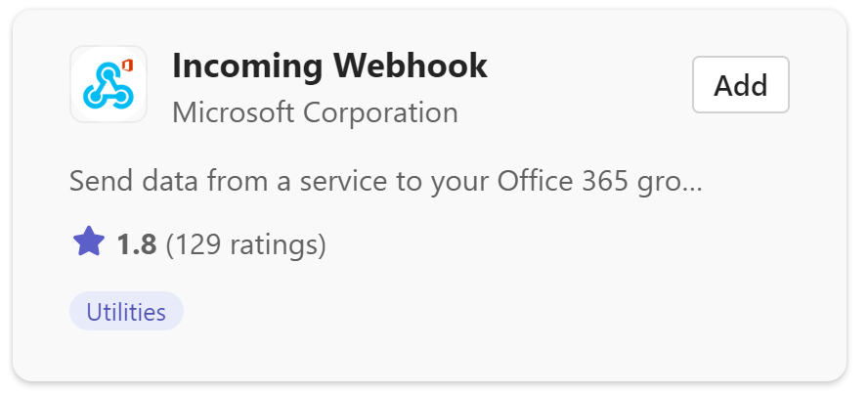The width and height of the screenshot is (868, 394).
Task: Click the word Microsoft under the title
Action: tap(233, 112)
